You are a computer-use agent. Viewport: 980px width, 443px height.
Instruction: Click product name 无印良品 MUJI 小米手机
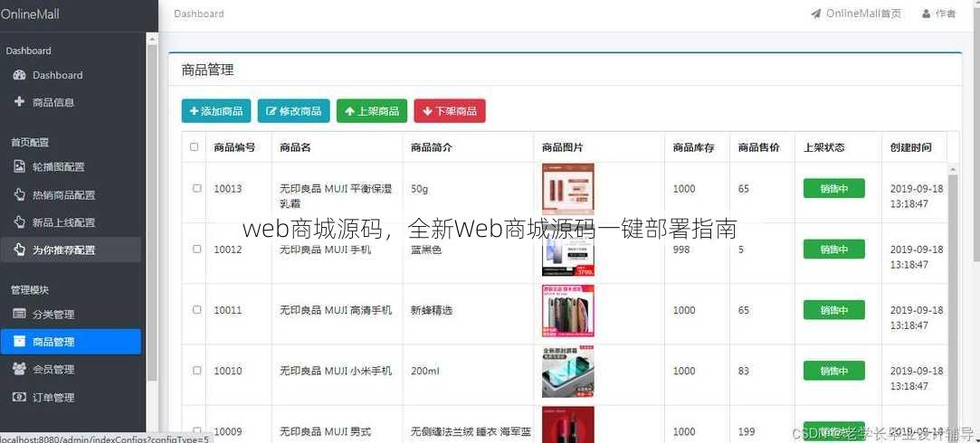coord(336,371)
